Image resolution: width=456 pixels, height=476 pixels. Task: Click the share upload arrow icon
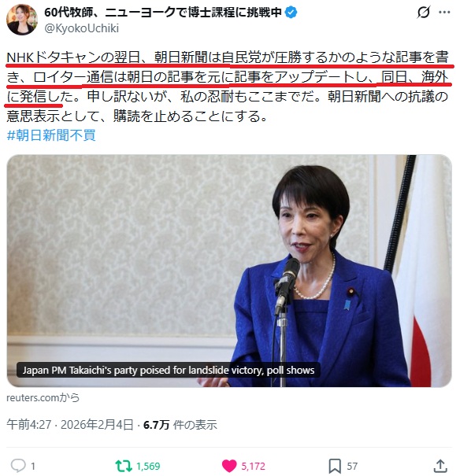coord(440,466)
